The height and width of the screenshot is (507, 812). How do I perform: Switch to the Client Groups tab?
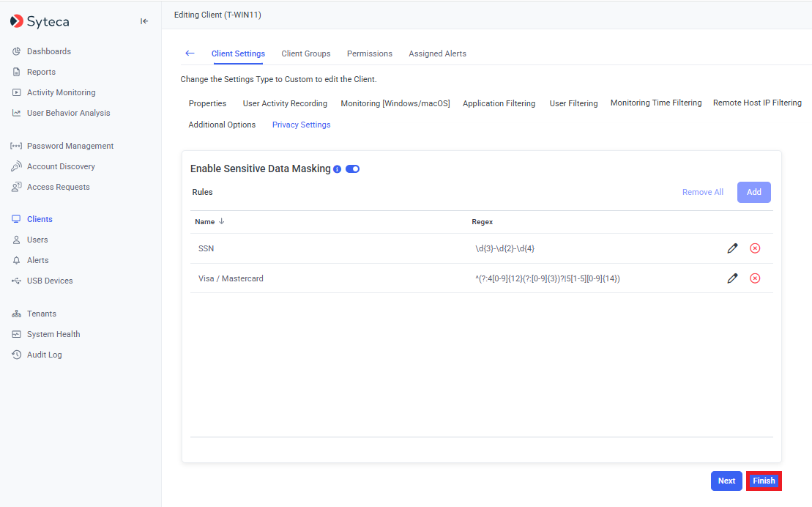coord(306,53)
